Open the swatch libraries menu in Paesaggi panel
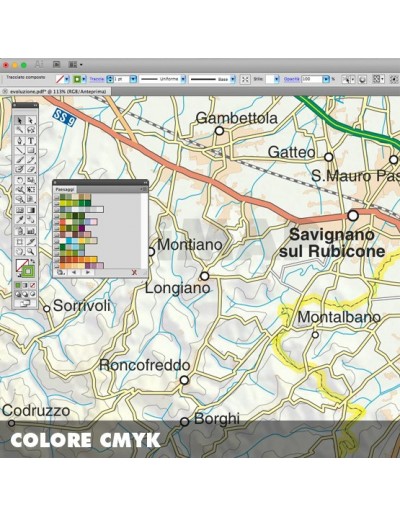The image size is (400, 517). click(61, 272)
